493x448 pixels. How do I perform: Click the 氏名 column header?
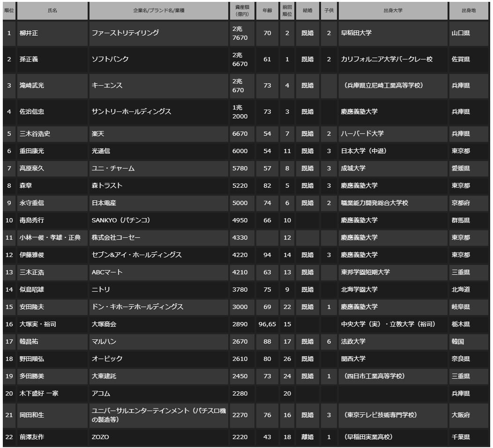click(x=52, y=11)
